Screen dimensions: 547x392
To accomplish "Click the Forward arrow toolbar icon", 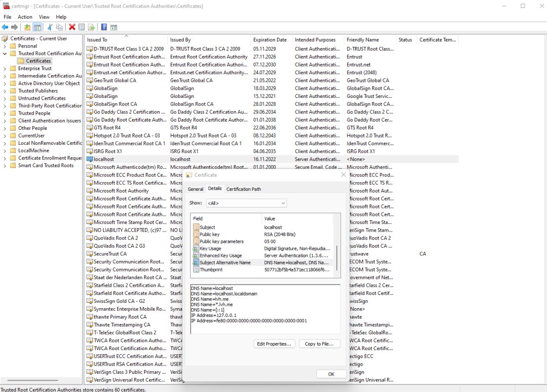I will [x=15, y=27].
